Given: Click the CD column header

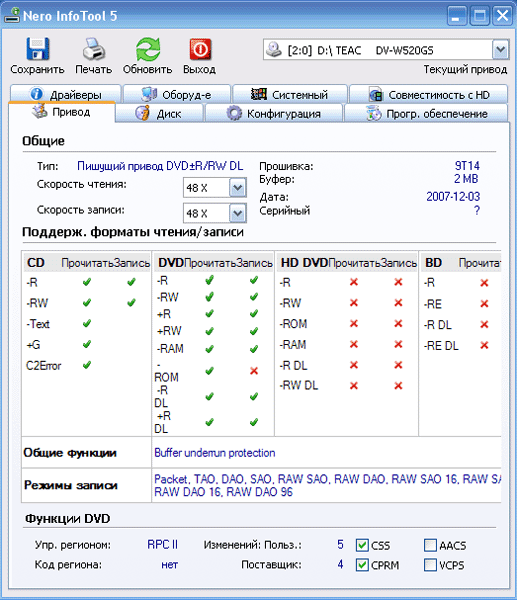Looking at the screenshot, I should click(36, 263).
